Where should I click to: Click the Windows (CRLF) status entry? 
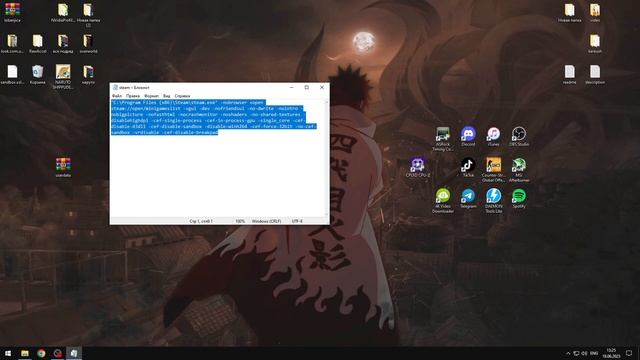point(266,221)
